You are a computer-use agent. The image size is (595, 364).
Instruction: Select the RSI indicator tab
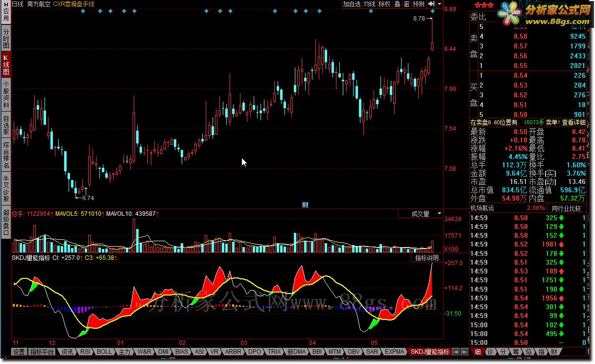(85, 352)
